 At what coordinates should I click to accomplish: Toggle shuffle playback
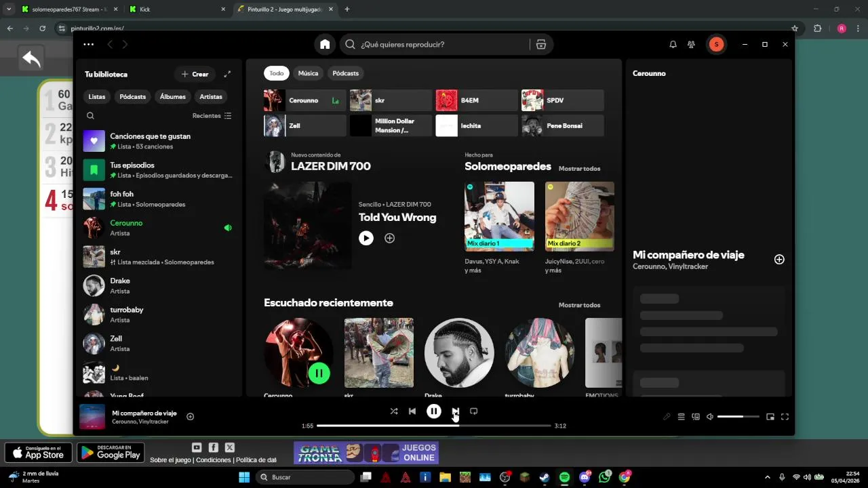point(394,411)
